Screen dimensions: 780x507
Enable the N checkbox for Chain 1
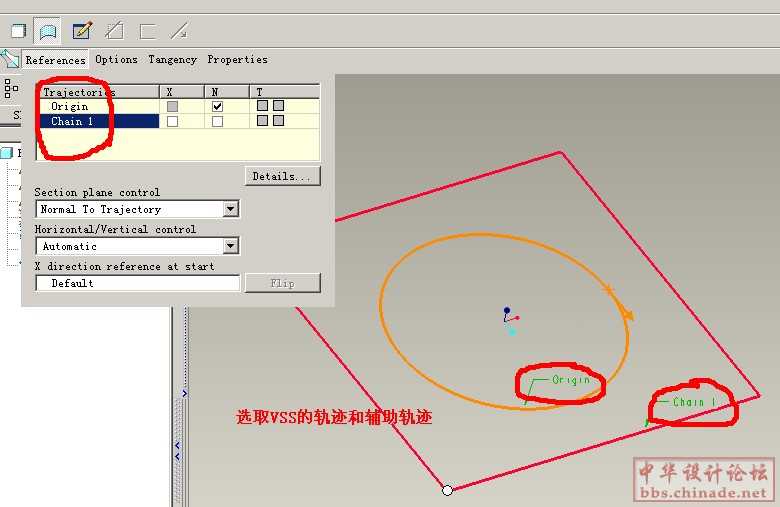coord(217,121)
